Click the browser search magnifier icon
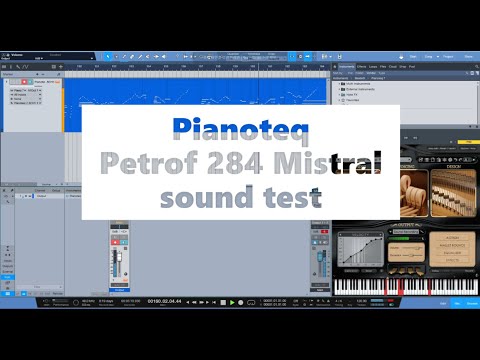The width and height of the screenshot is (480, 360). coord(477,67)
